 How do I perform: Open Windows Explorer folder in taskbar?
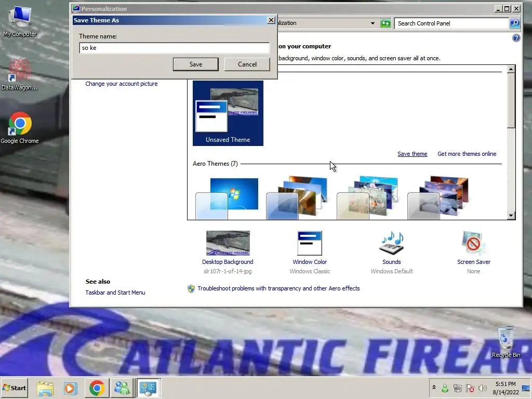pyautogui.click(x=45, y=388)
